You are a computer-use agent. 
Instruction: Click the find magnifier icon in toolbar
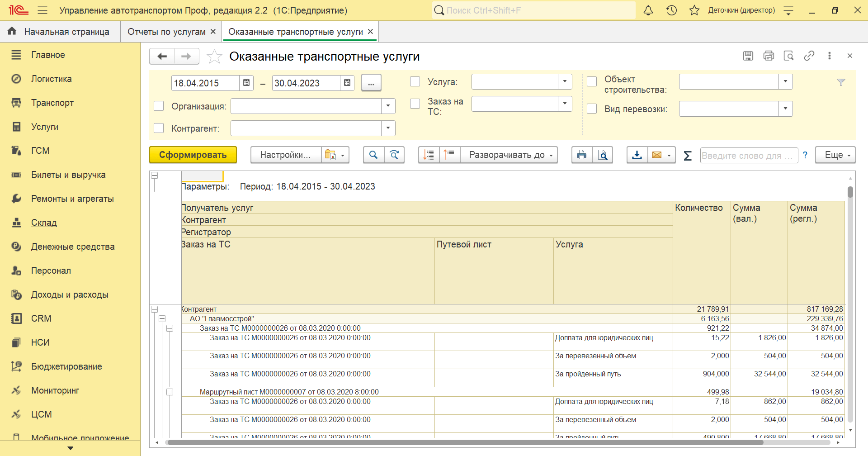coord(373,155)
